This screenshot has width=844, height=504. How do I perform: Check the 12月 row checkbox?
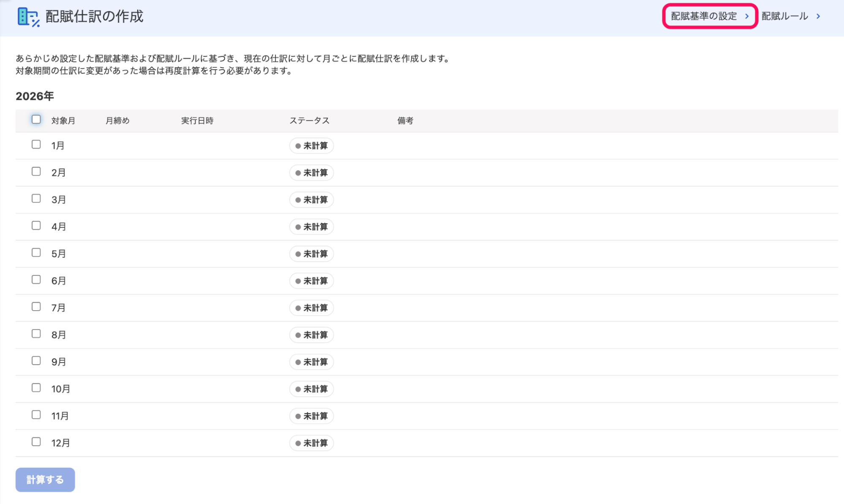point(36,442)
